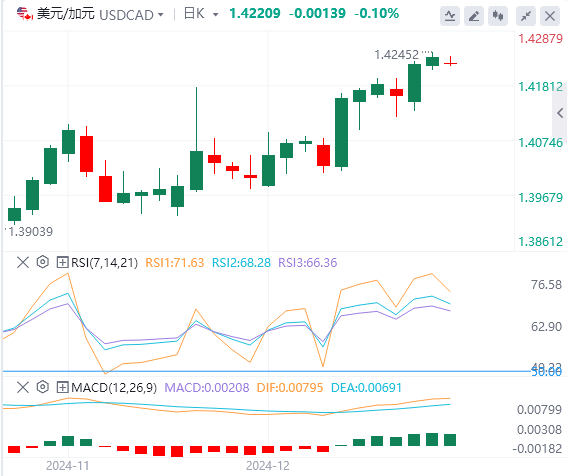Click the MACD(12,26,9) indicator label
Image resolution: width=567 pixels, height=476 pixels.
(114, 388)
